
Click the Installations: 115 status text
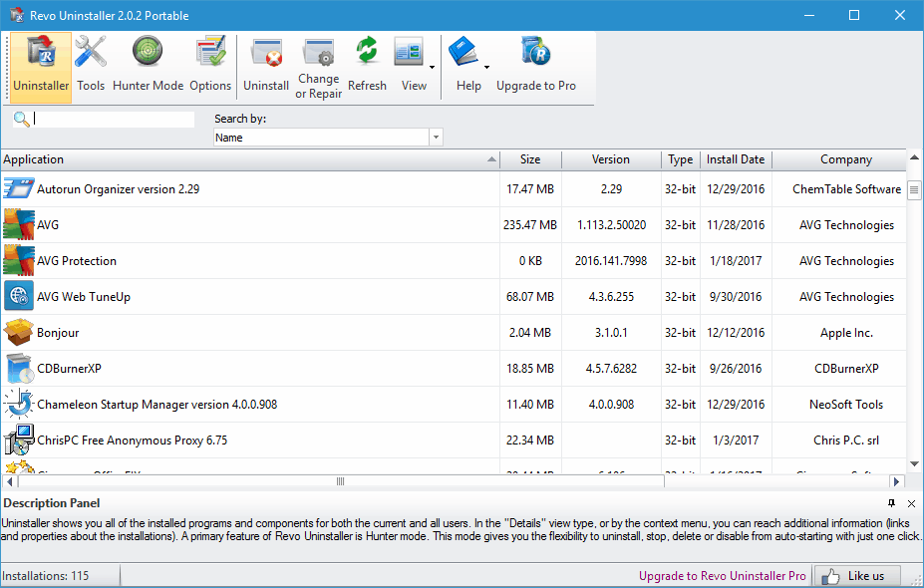[x=46, y=576]
